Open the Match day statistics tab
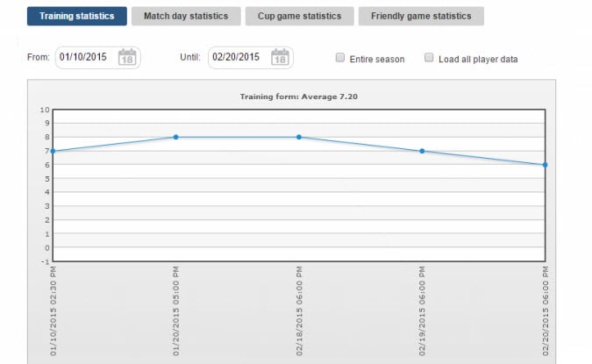The width and height of the screenshot is (592, 364). pos(186,16)
